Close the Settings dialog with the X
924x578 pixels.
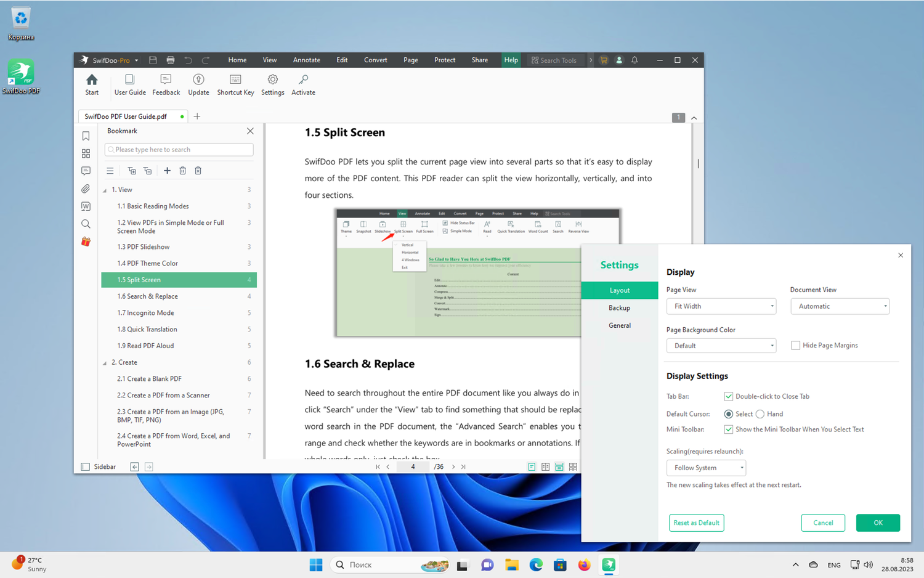901,255
